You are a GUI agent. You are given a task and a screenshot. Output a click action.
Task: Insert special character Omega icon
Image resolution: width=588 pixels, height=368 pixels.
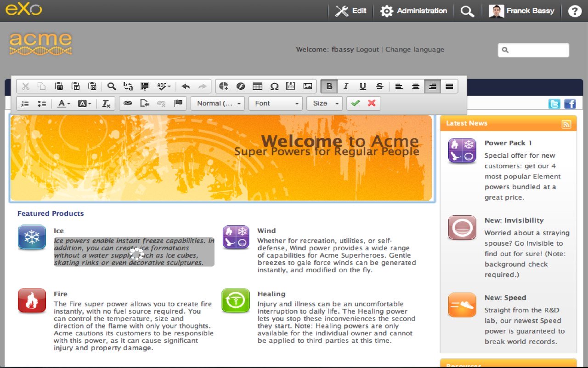click(274, 86)
